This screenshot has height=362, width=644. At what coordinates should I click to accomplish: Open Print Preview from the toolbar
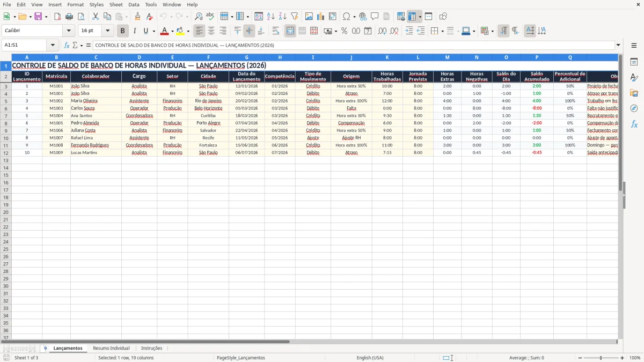point(81,17)
